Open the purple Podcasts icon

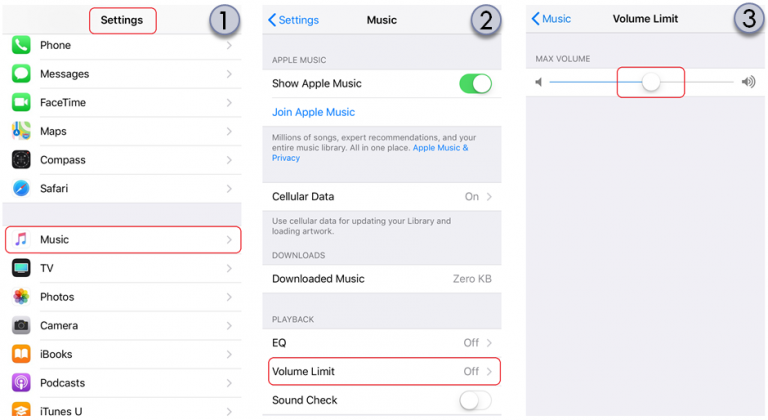pyautogui.click(x=21, y=383)
